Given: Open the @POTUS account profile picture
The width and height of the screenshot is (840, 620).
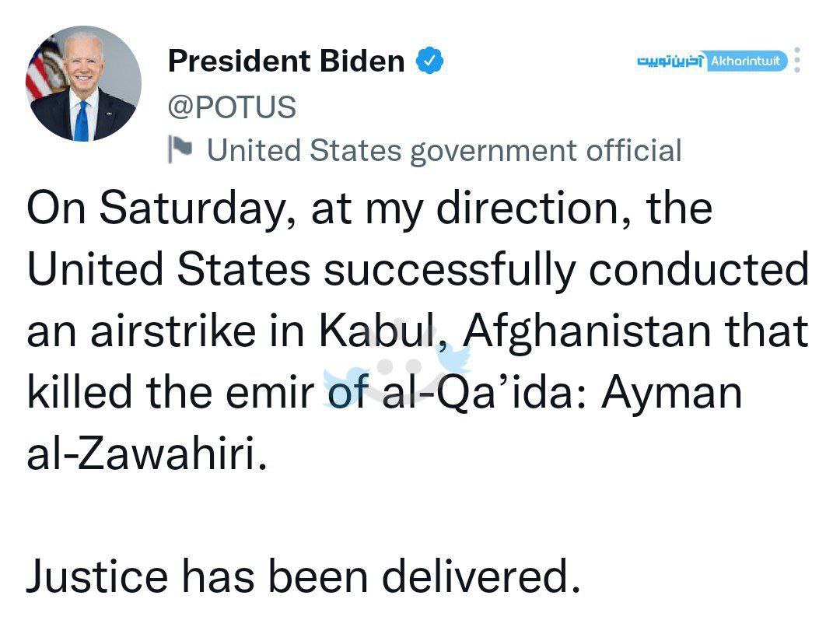Looking at the screenshot, I should (x=83, y=83).
